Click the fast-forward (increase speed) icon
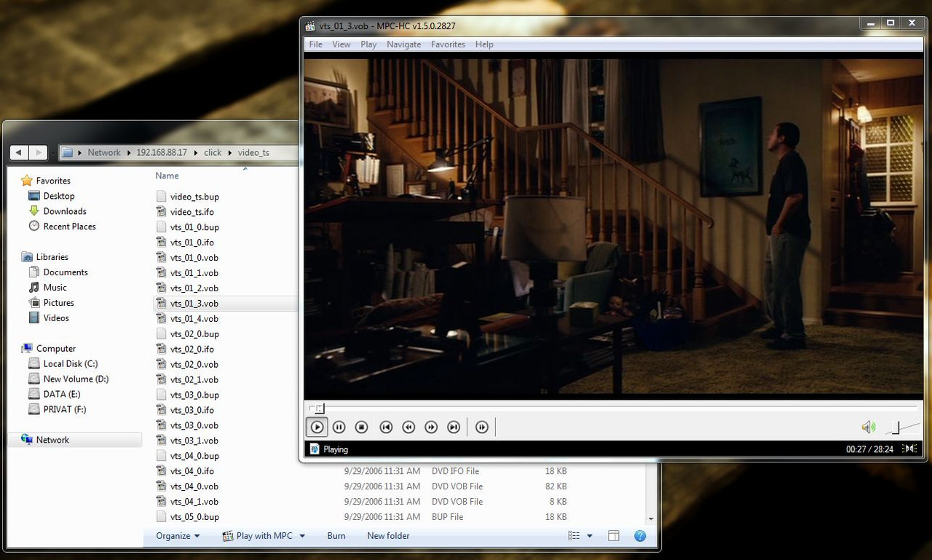This screenshot has width=932, height=560. click(x=431, y=427)
